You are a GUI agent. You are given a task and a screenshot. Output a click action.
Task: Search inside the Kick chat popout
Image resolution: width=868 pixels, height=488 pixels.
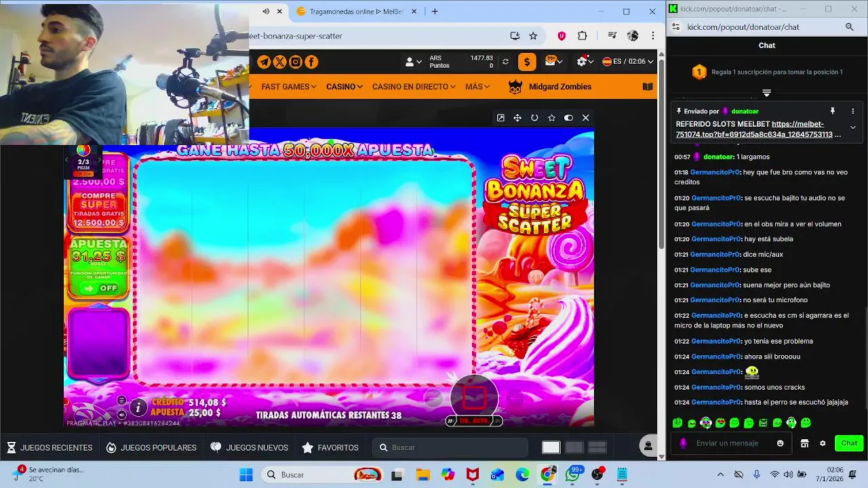click(850, 27)
